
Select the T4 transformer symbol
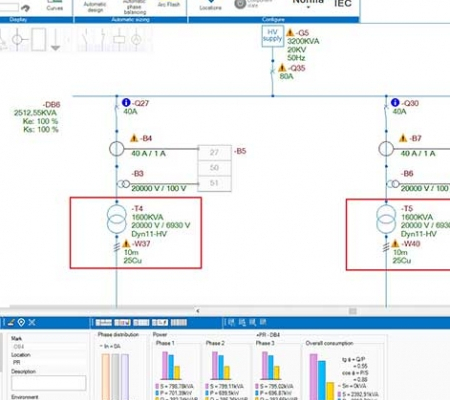click(x=117, y=219)
